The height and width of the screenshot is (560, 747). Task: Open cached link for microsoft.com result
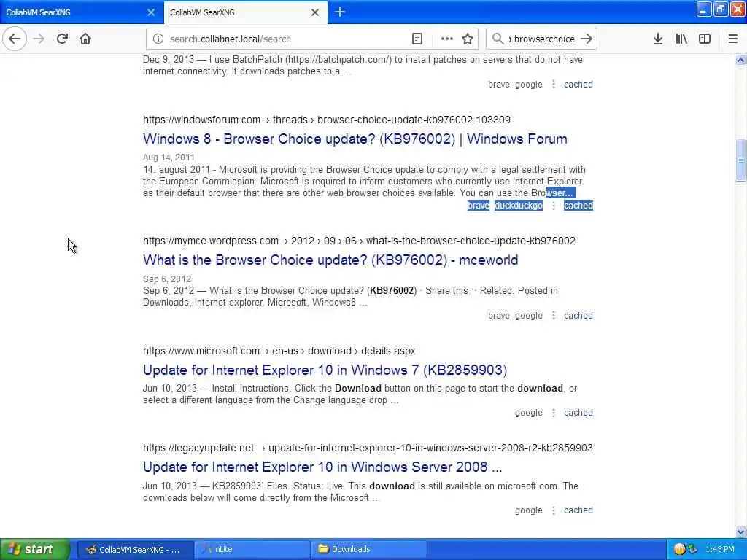pyautogui.click(x=578, y=413)
